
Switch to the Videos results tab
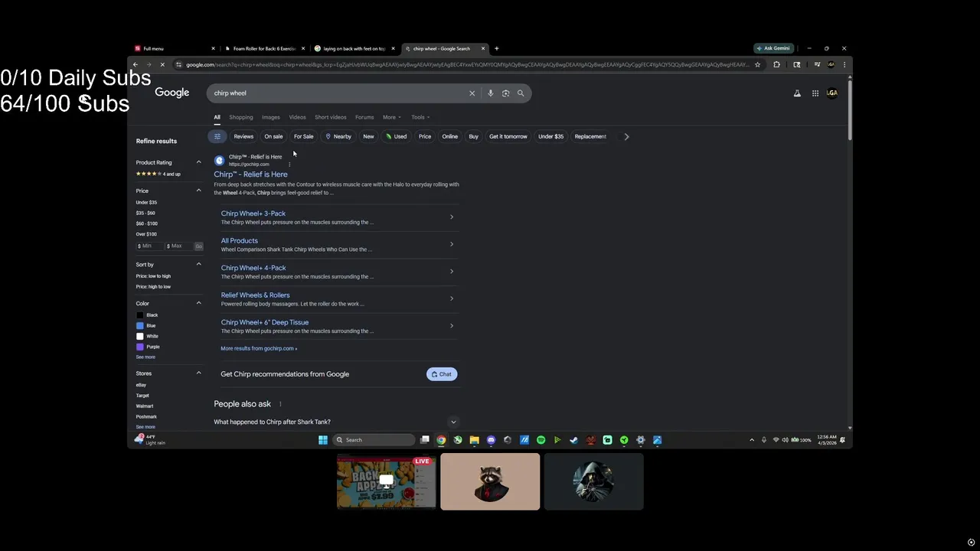tap(297, 117)
